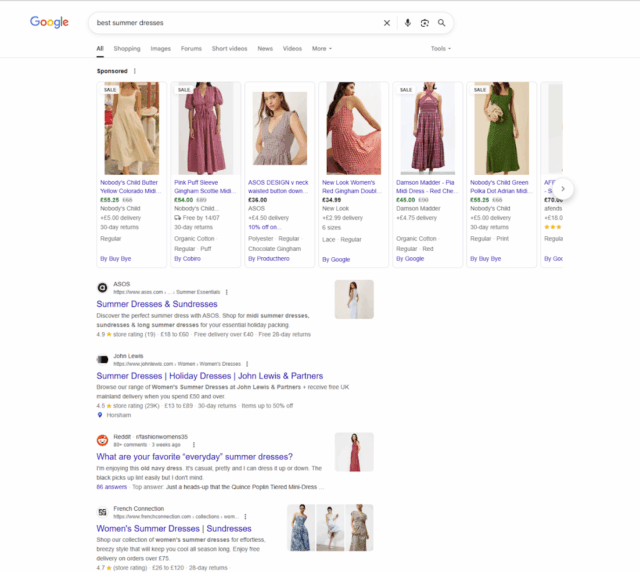
Task: Expand the More search filters dropdown
Action: click(322, 49)
